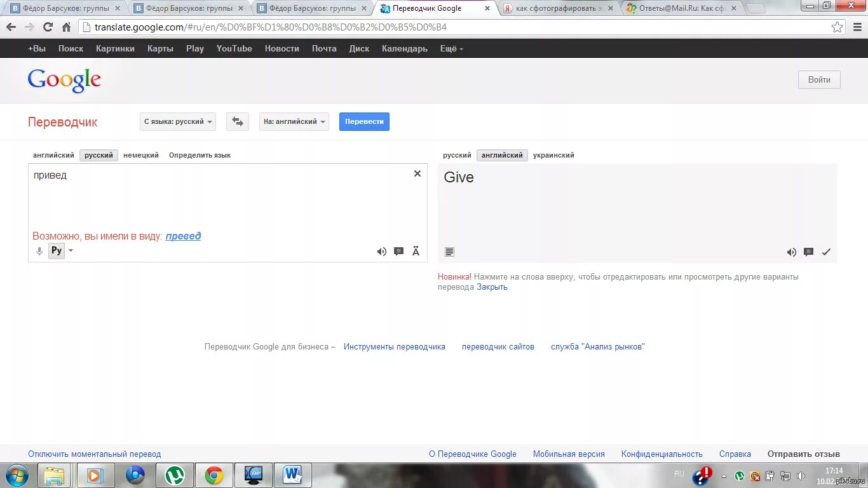Screen dimensions: 868x488
Task: Accept the suggestion превед
Action: point(183,236)
